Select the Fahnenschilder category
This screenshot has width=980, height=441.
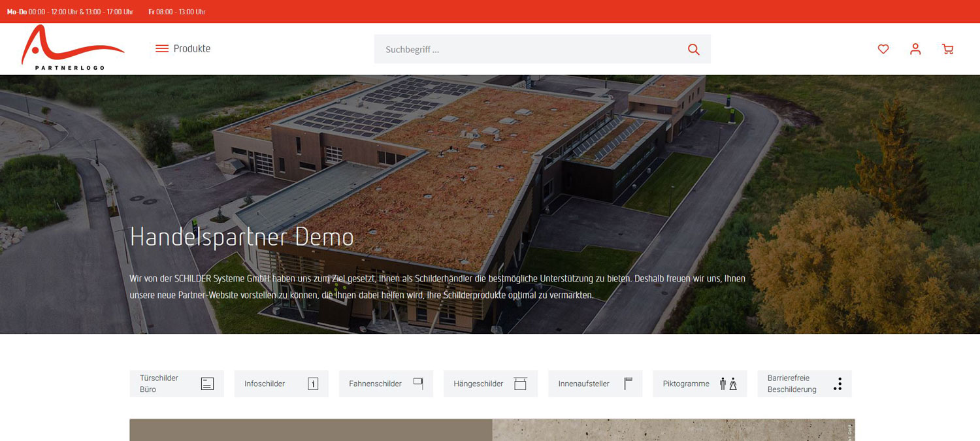(386, 384)
